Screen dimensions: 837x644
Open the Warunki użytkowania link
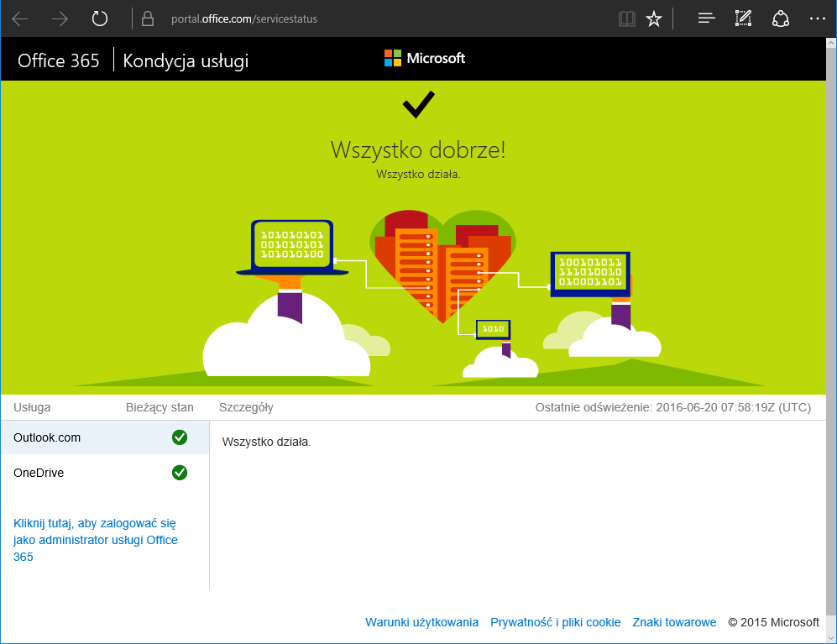pos(421,622)
